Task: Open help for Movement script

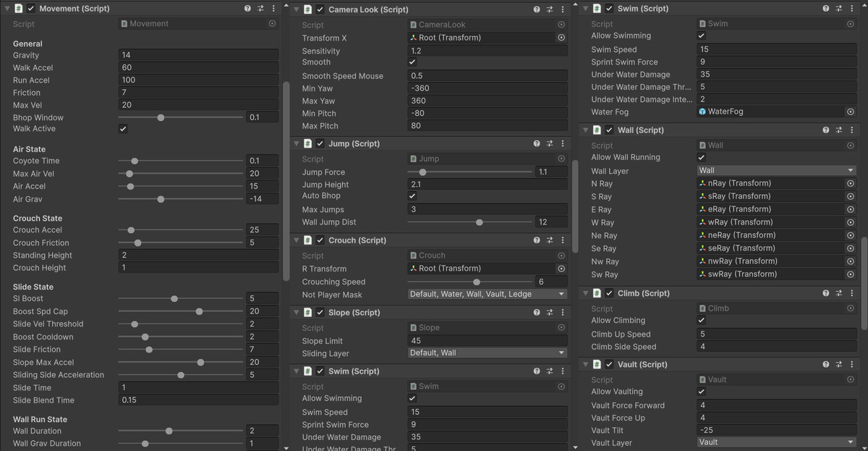Action: [248, 9]
